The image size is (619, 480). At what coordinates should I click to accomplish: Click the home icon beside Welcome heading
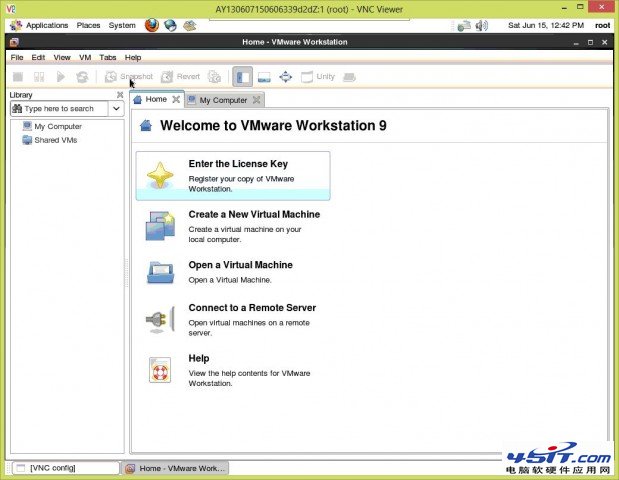point(146,126)
